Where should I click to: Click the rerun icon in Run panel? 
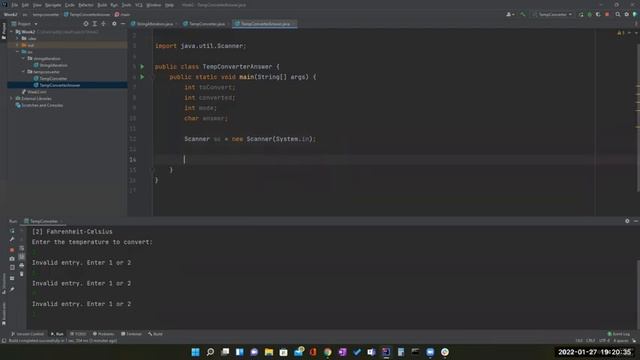tap(12, 231)
